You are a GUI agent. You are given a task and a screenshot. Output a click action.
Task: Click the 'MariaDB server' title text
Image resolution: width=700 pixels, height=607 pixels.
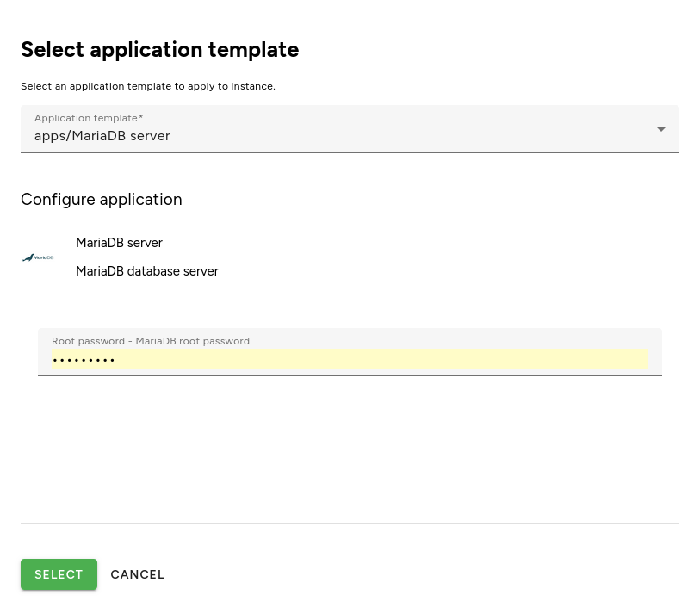(119, 243)
